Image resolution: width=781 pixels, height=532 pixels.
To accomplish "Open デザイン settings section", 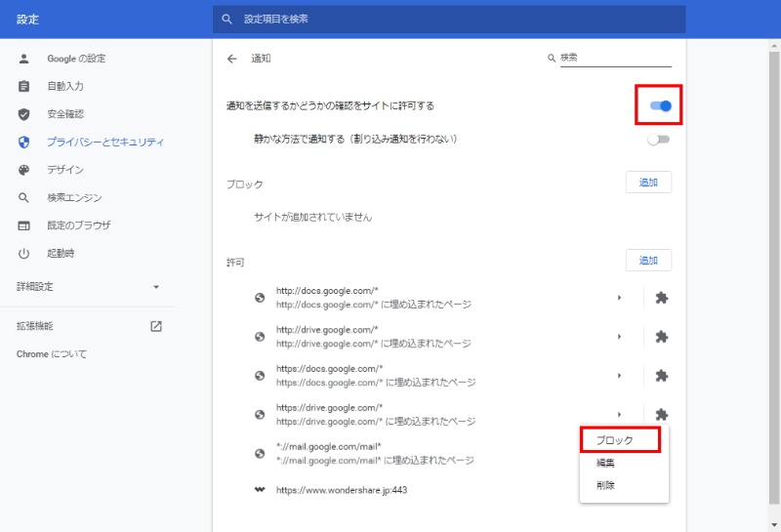I will (65, 170).
